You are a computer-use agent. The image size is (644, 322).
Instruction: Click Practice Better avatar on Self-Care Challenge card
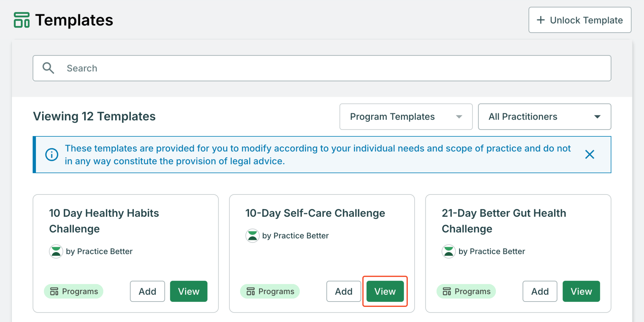tap(252, 236)
